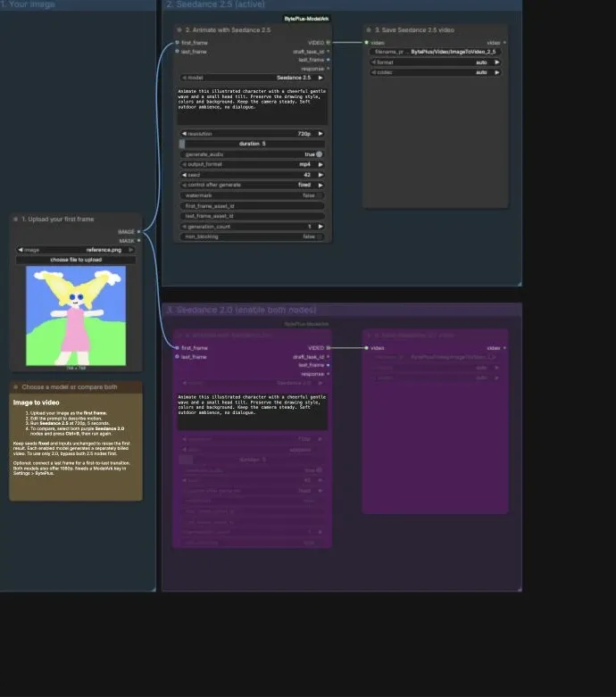This screenshot has height=697, width=616.
Task: Click VIDEO output slot on purple Seedance 2.0 node
Action: [x=329, y=348]
